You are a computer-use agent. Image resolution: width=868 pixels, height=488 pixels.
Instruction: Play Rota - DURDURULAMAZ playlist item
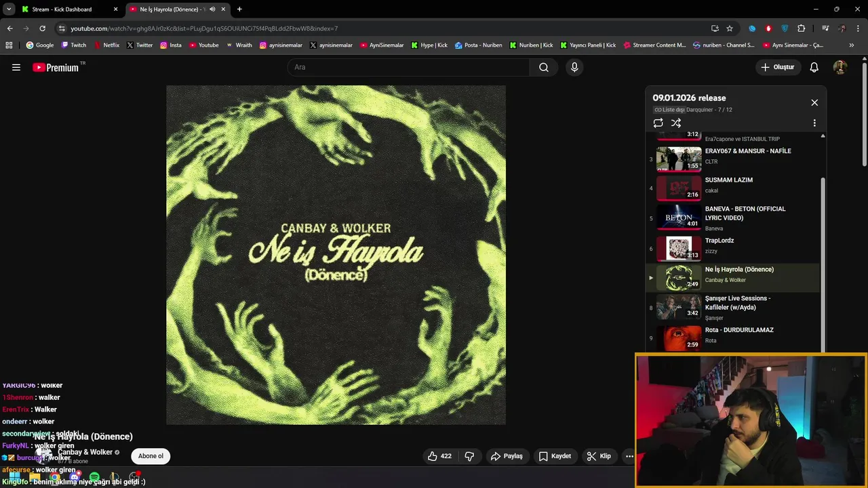click(x=732, y=337)
